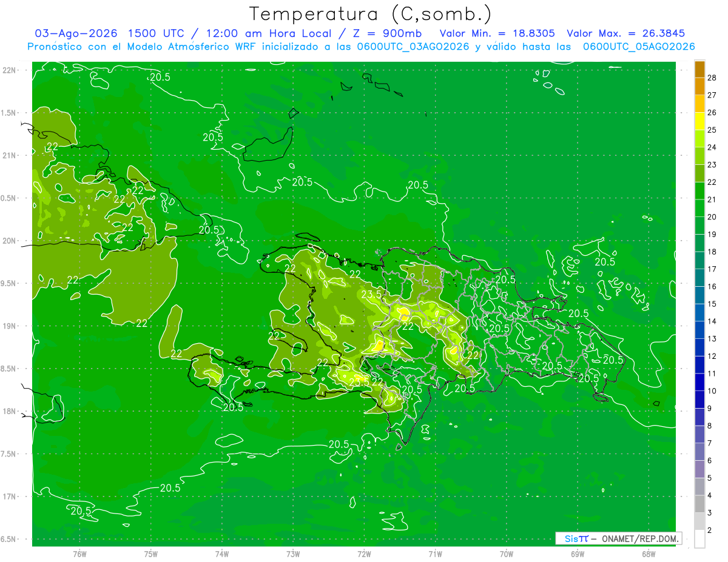Select valid-until time '0600UTC_05AGO2026'
This screenshot has width=728, height=562.
pos(639,47)
